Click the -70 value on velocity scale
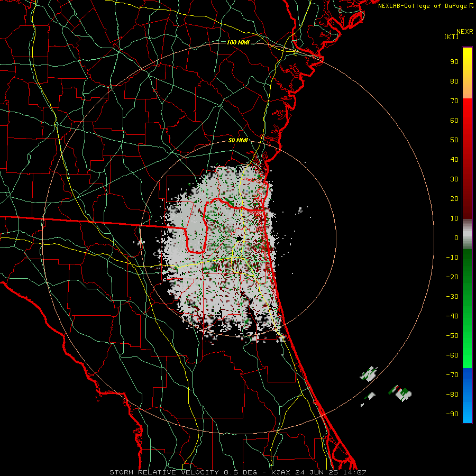This screenshot has height=476, width=476. tap(452, 375)
